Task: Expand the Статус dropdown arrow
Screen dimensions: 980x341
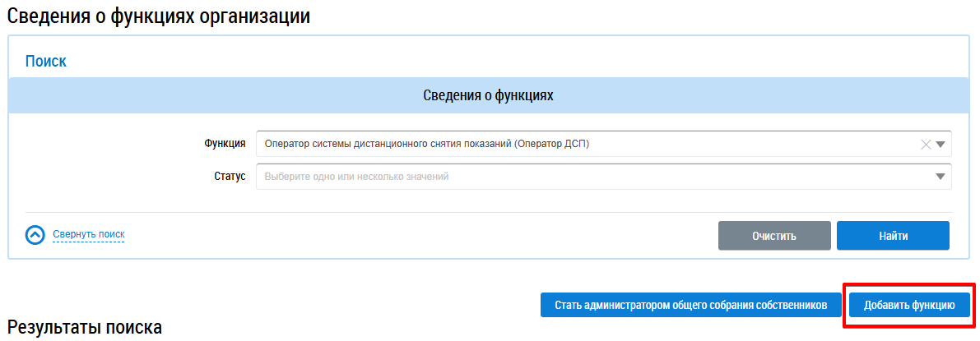Action: [941, 177]
